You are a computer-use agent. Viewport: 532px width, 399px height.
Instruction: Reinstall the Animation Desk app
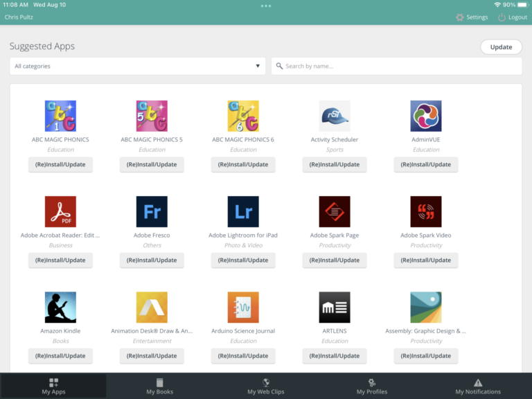pyautogui.click(x=152, y=356)
